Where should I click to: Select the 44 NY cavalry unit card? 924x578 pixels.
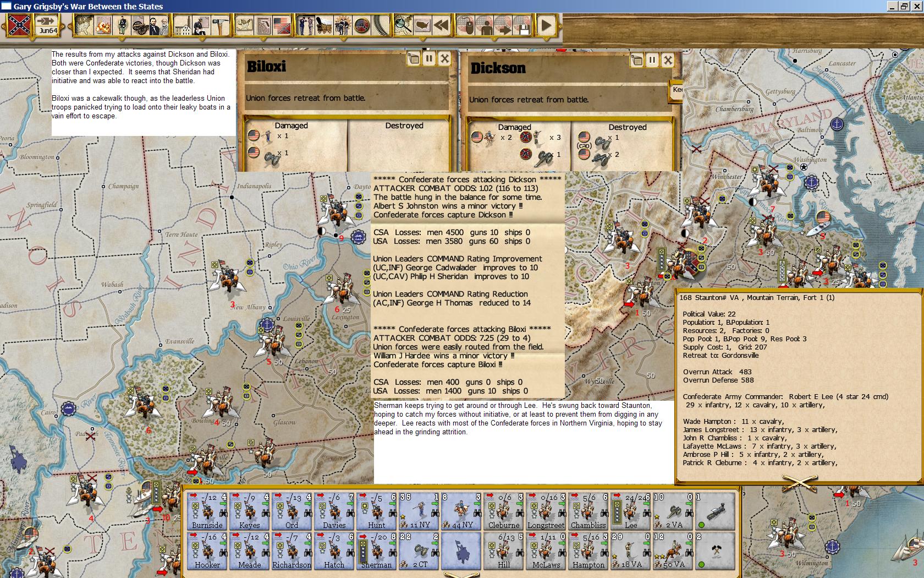[x=461, y=511]
